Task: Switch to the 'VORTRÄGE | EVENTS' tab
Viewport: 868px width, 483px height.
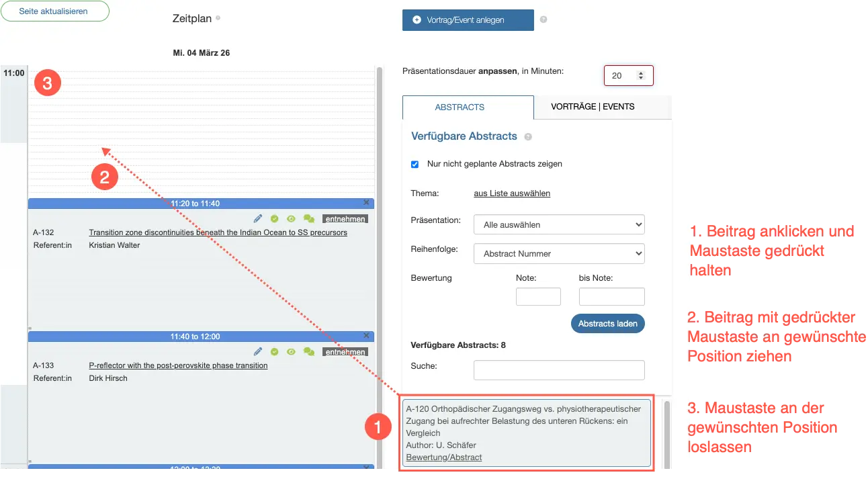Action: pyautogui.click(x=593, y=107)
